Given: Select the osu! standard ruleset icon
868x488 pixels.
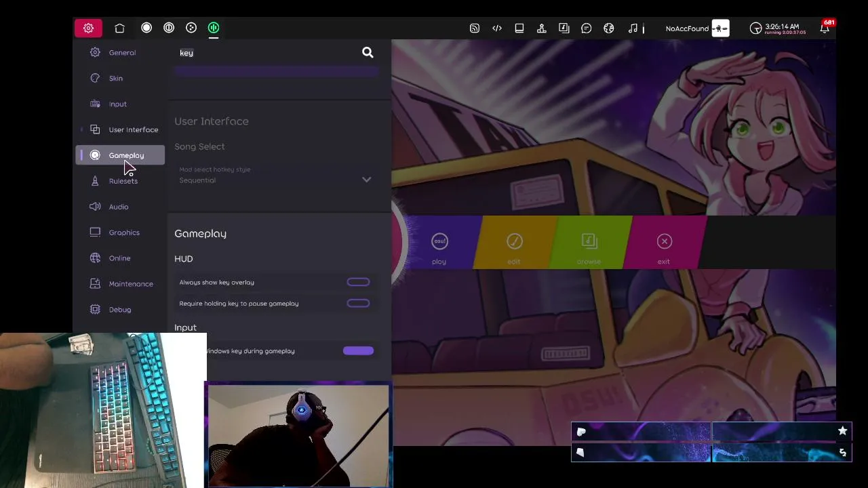Looking at the screenshot, I should tap(146, 28).
